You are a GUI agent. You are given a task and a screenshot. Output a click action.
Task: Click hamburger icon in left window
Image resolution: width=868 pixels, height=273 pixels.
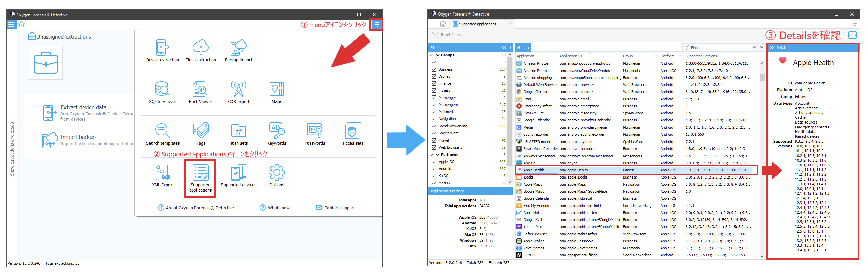[x=11, y=24]
